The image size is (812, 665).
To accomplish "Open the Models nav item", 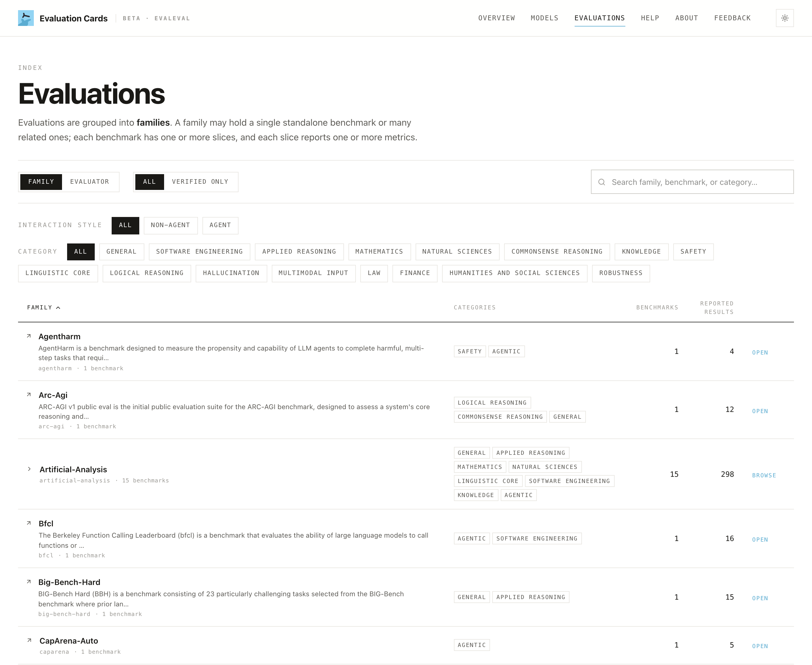I will [x=544, y=18].
